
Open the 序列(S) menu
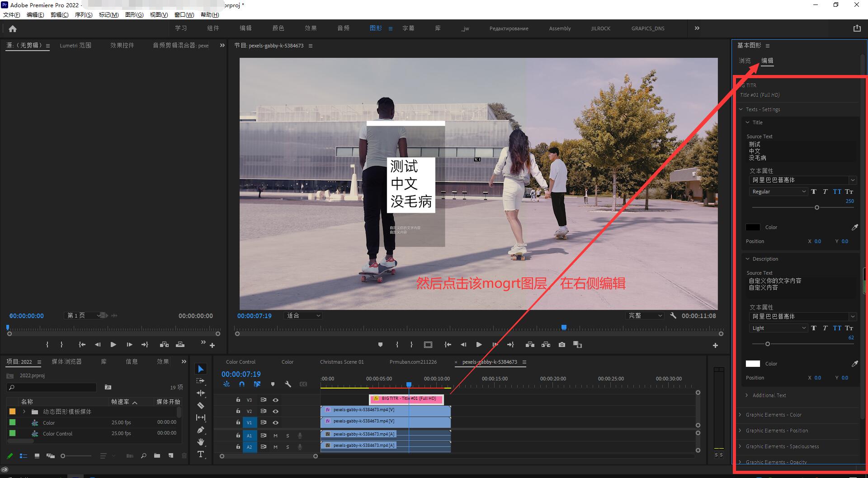pyautogui.click(x=83, y=15)
